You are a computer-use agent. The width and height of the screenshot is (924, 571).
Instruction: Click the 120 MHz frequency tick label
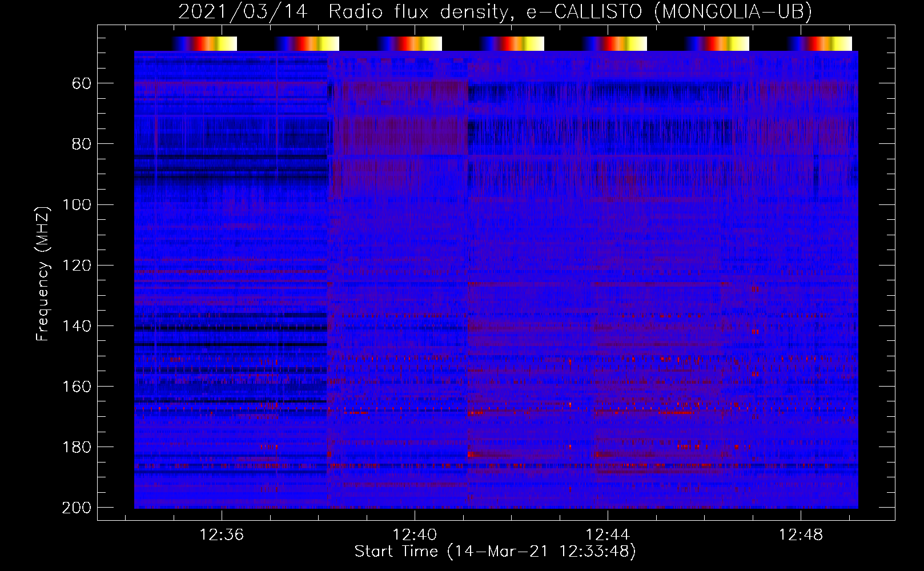tap(77, 266)
